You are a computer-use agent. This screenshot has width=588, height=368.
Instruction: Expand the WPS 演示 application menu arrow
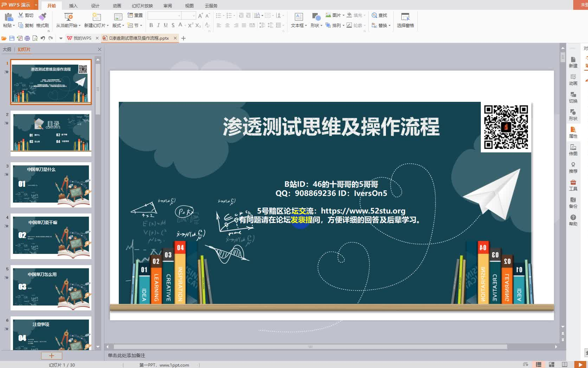[36, 5]
